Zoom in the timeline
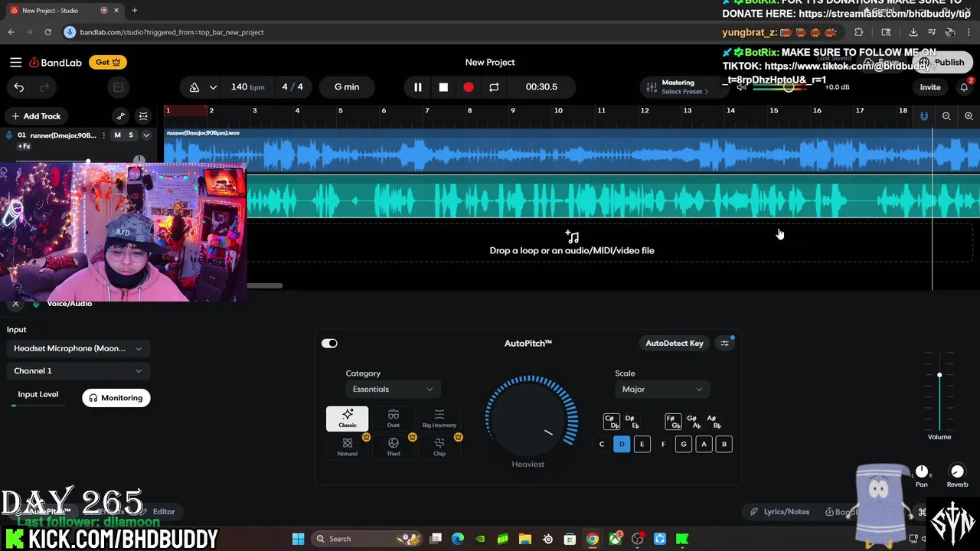980x551 pixels. click(969, 116)
